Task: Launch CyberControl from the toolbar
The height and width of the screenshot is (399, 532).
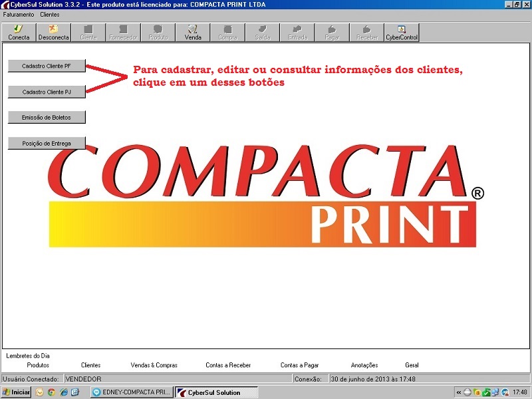Action: (402, 33)
